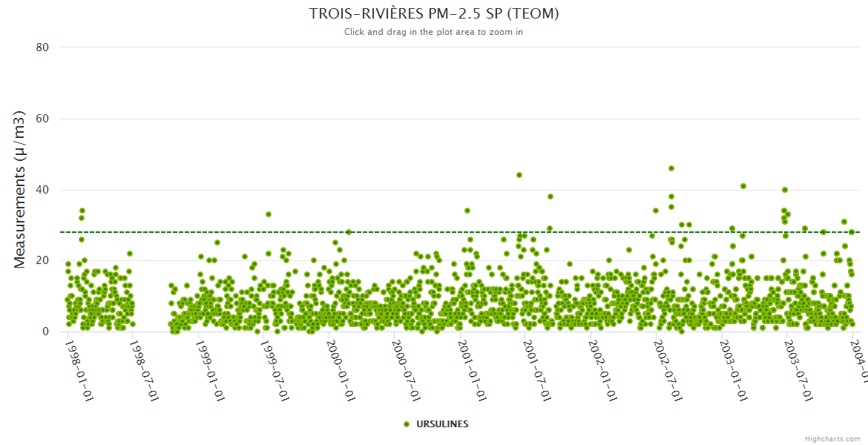
Task: Click the topmost data point in early 1998
Action: click(82, 211)
